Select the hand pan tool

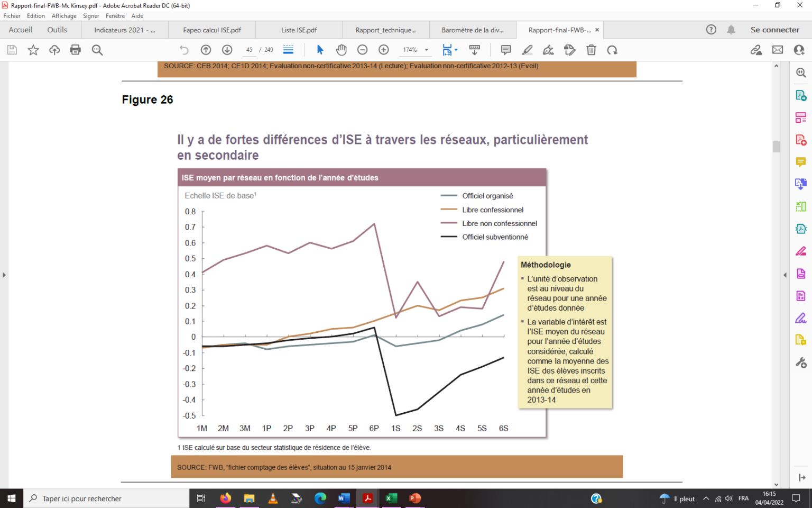tap(342, 50)
